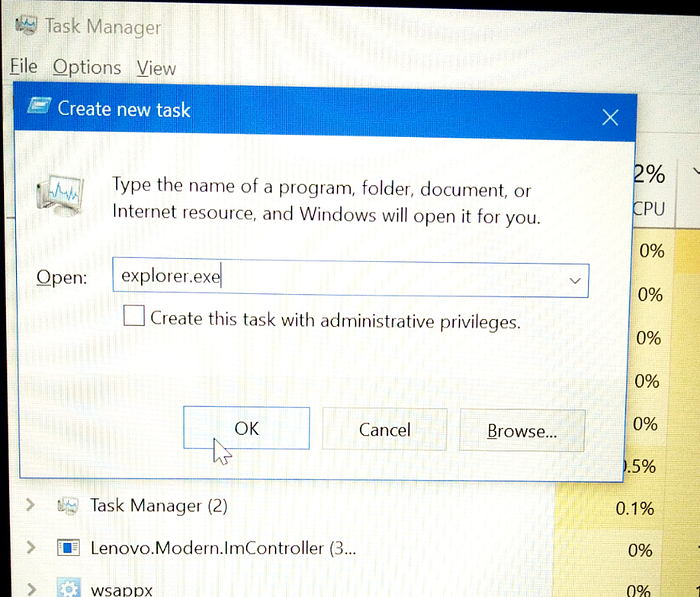Expand the Lenovo.Modern.ImController process row
This screenshot has width=700, height=597.
[x=30, y=547]
